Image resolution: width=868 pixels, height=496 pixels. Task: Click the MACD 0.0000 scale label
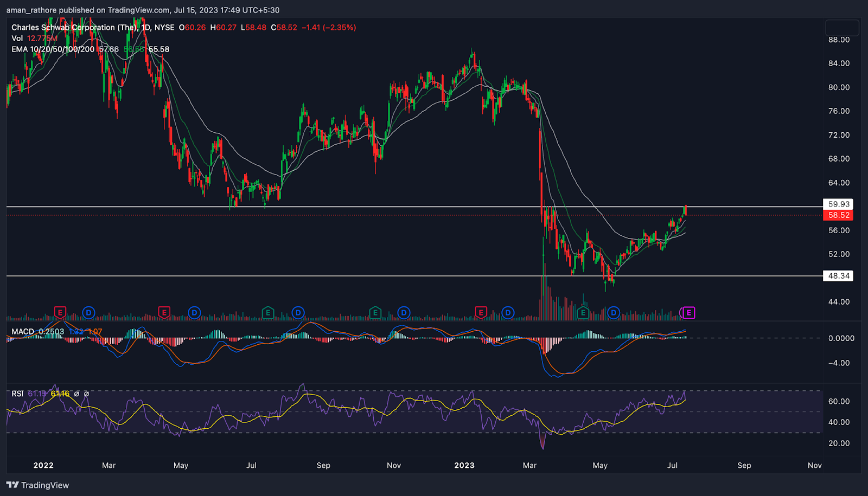[841, 338]
